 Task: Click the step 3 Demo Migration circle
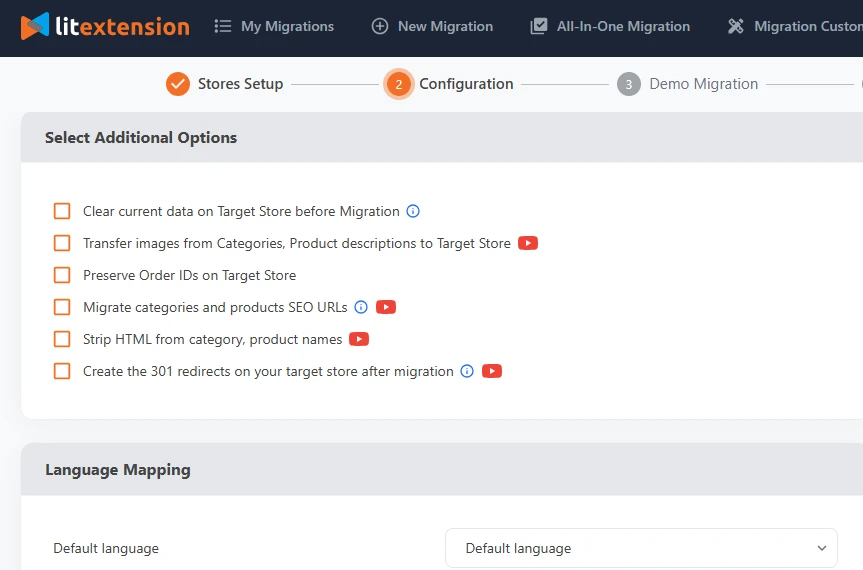tap(629, 84)
